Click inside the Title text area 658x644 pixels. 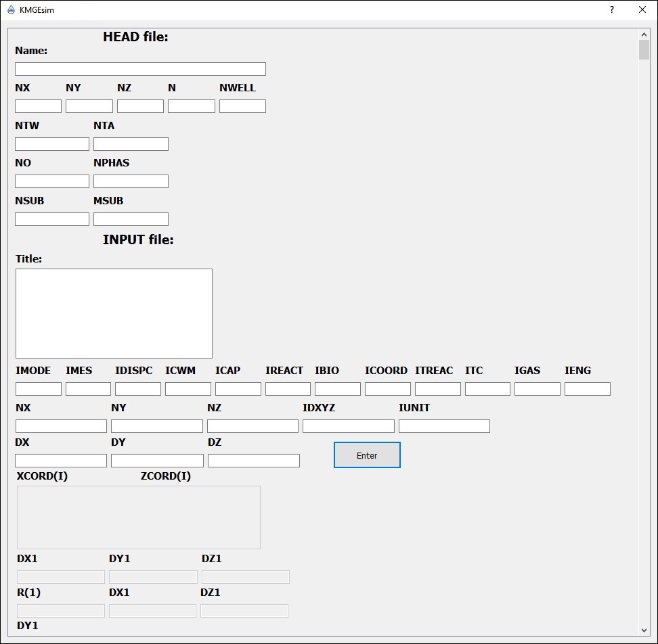click(x=114, y=313)
